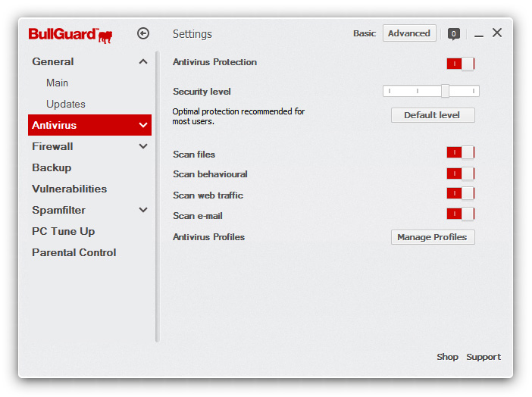The image size is (532, 397).
Task: Click the Settings title text
Action: click(192, 34)
